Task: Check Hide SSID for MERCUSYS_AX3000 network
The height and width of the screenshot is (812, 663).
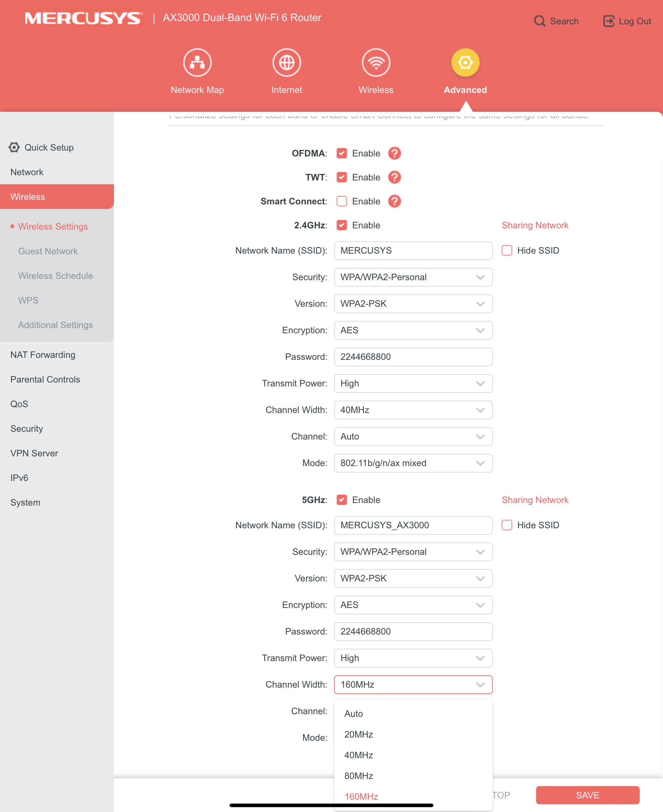Action: [507, 525]
